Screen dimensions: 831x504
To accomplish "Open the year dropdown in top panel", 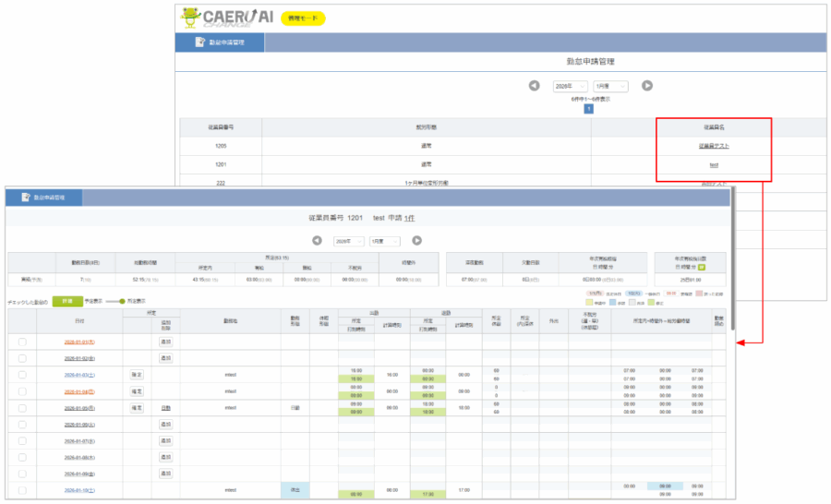I will point(570,86).
